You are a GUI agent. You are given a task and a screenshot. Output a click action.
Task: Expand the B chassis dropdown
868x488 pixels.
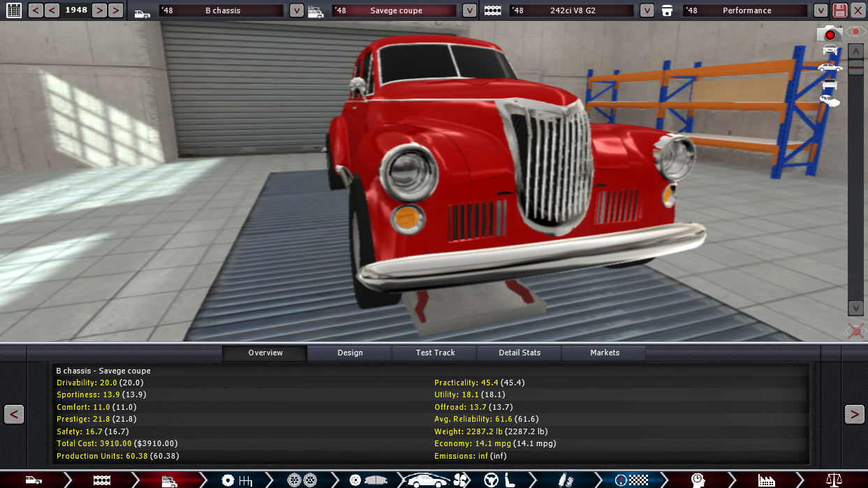[x=297, y=10]
